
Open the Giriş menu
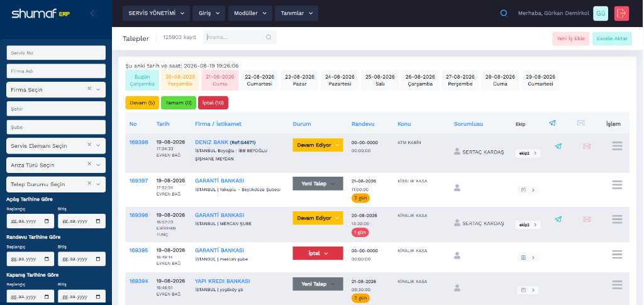[209, 13]
